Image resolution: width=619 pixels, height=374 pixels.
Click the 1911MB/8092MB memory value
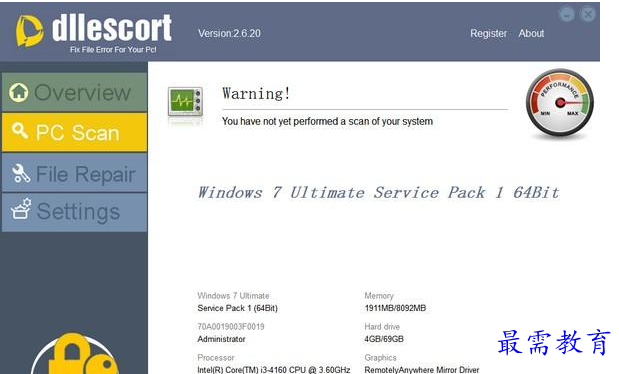(395, 308)
